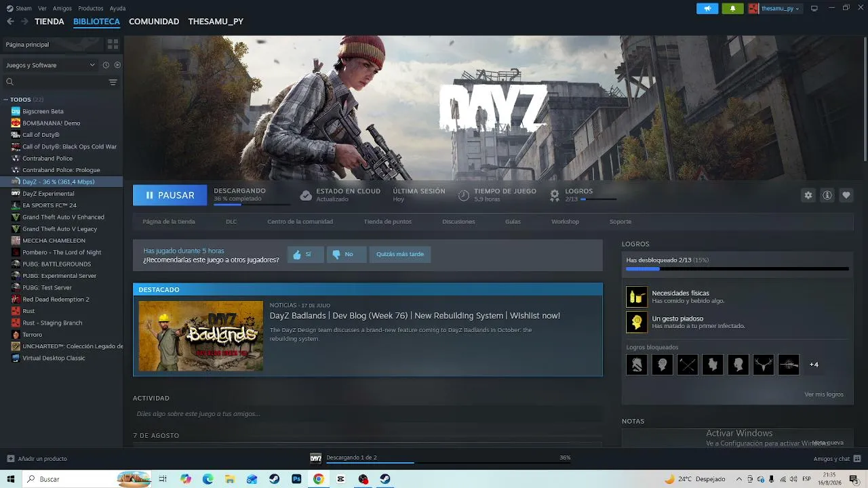Open CapCut from the taskbar
This screenshot has width=868, height=488.
tap(341, 479)
